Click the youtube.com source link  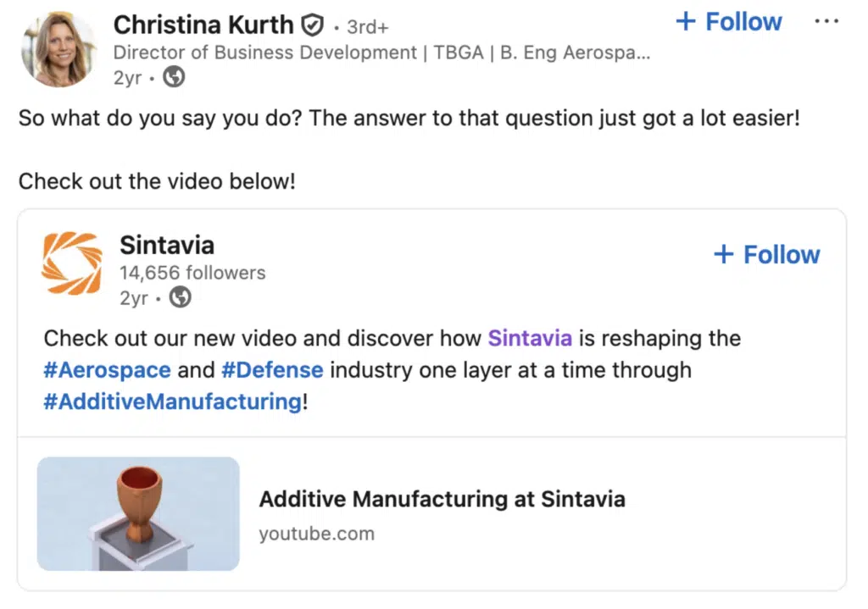316,534
